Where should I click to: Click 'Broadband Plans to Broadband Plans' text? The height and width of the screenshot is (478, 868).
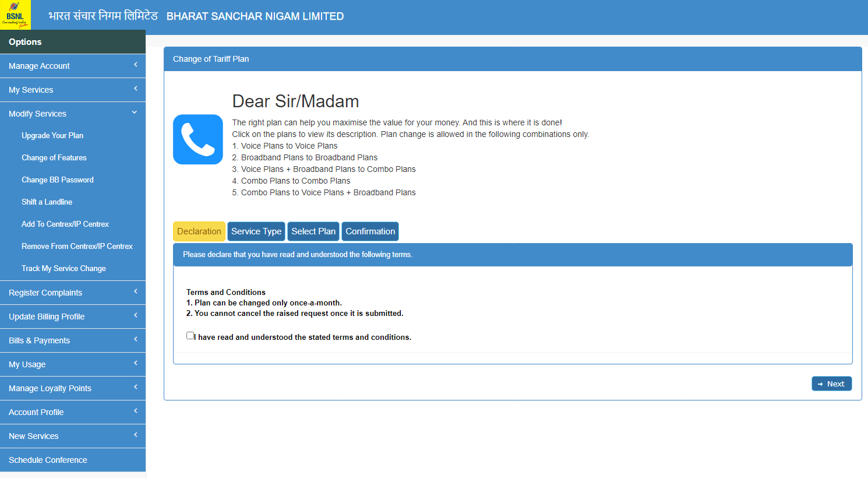pyautogui.click(x=309, y=157)
